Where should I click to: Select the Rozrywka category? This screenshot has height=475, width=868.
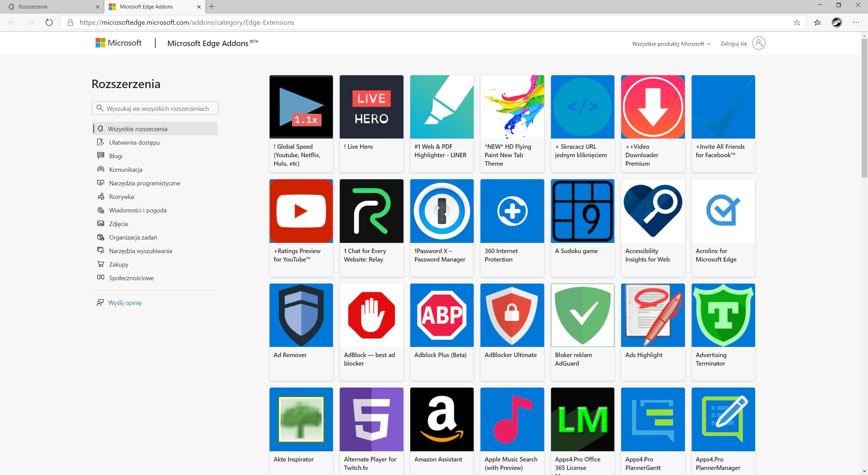tap(121, 197)
